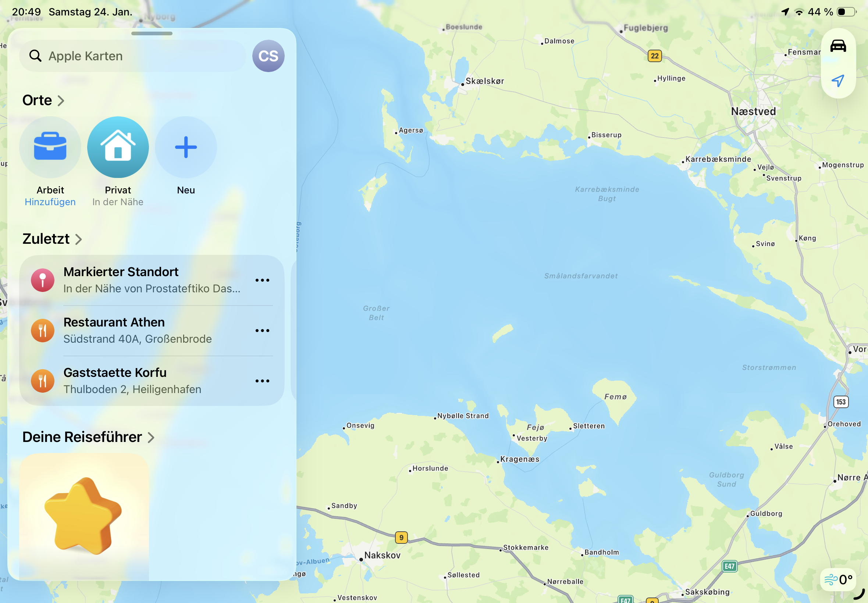
Task: Expand the Orte section
Action: [x=43, y=100]
